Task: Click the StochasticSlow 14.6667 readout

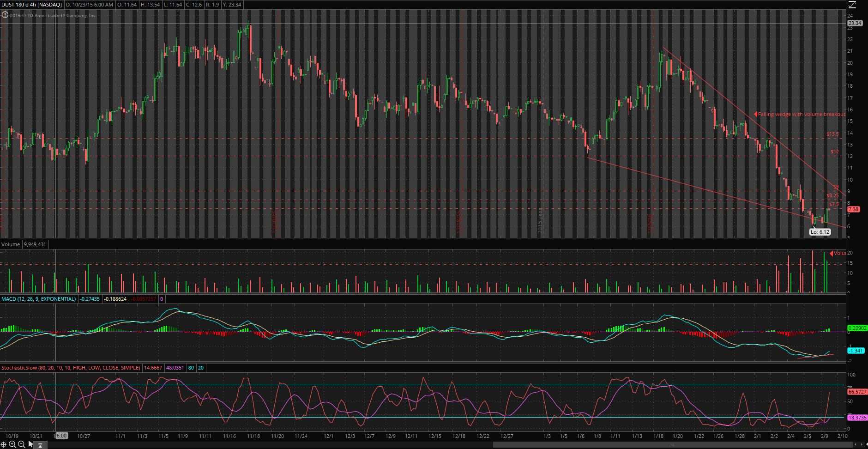Action: (153, 368)
